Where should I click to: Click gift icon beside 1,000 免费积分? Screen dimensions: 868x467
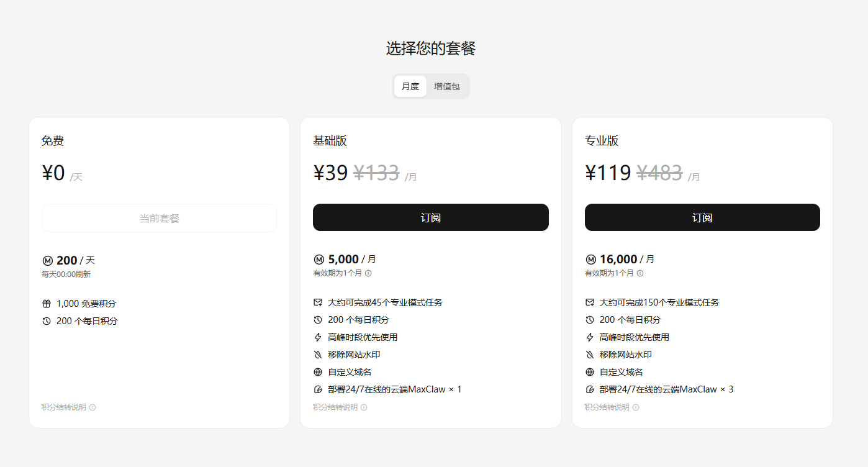coord(47,304)
